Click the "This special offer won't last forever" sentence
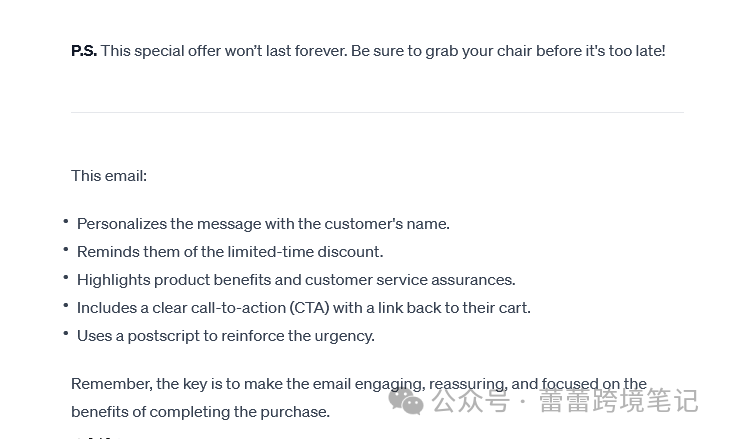The width and height of the screenshot is (729, 439). pyautogui.click(x=224, y=50)
